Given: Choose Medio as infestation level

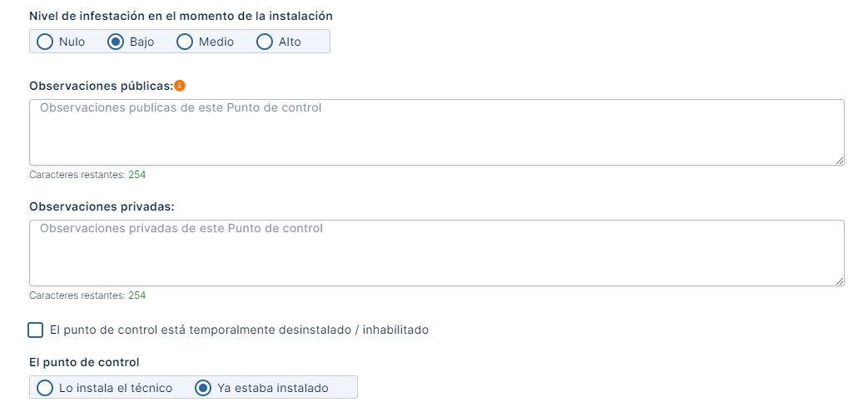Looking at the screenshot, I should (185, 42).
